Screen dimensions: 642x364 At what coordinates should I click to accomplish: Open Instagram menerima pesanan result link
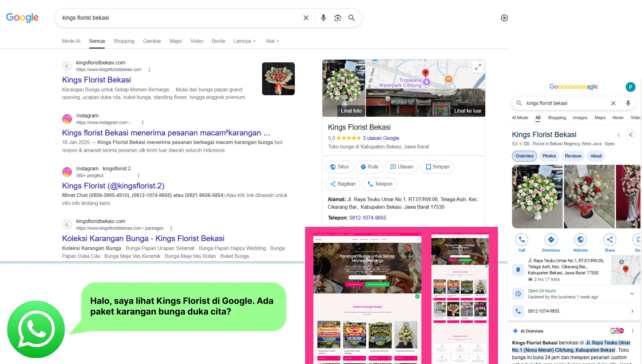click(166, 133)
